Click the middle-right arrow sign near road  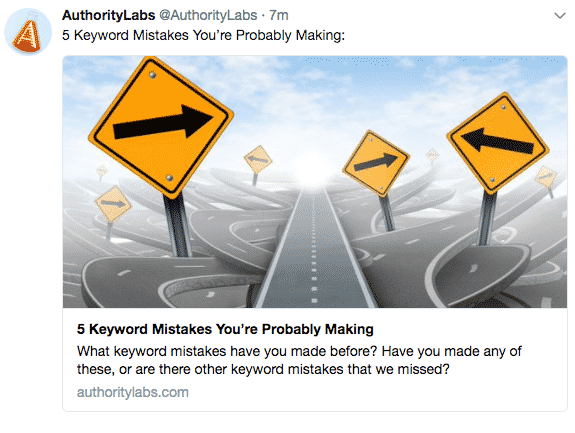pyautogui.click(x=376, y=163)
